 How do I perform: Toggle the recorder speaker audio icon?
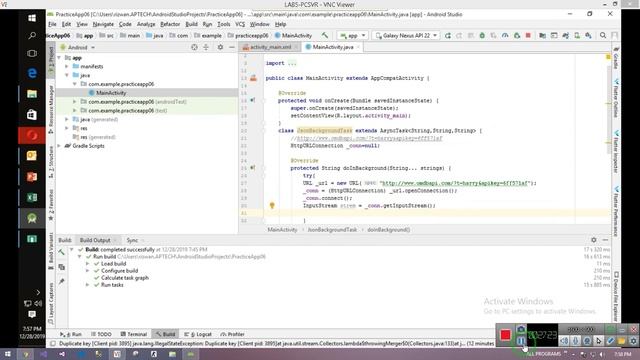(x=564, y=340)
